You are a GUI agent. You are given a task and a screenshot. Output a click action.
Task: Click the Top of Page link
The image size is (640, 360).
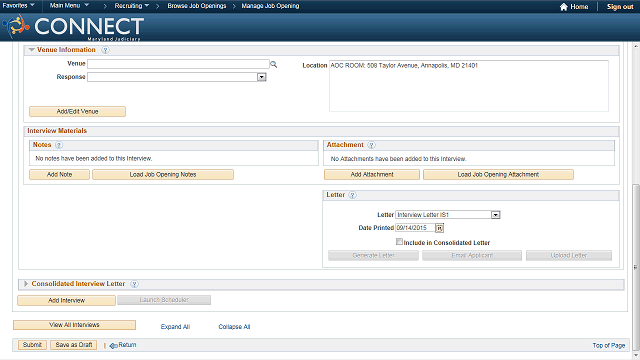pos(609,345)
